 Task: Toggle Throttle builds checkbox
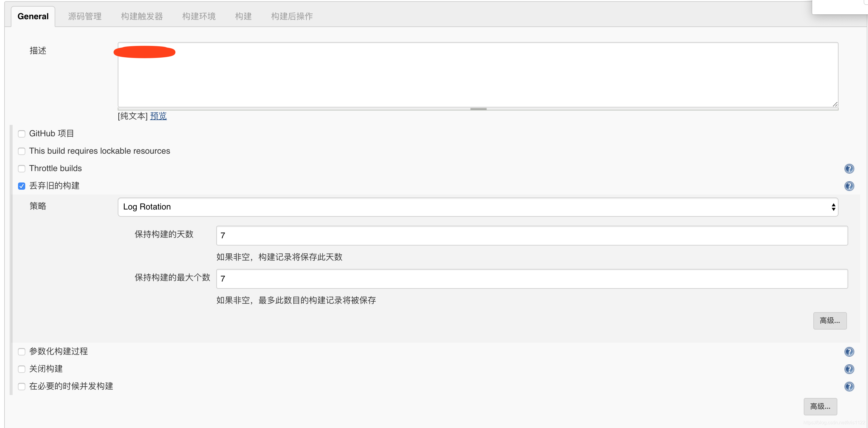22,168
